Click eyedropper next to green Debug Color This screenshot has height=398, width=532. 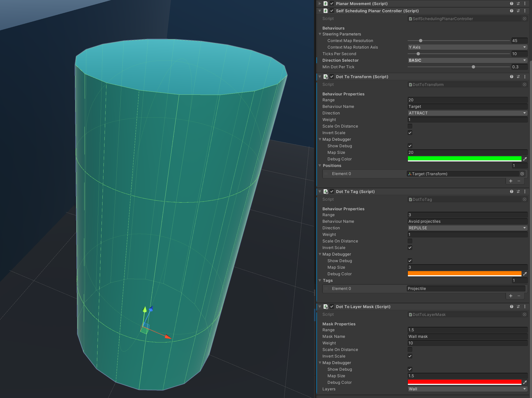(x=525, y=159)
